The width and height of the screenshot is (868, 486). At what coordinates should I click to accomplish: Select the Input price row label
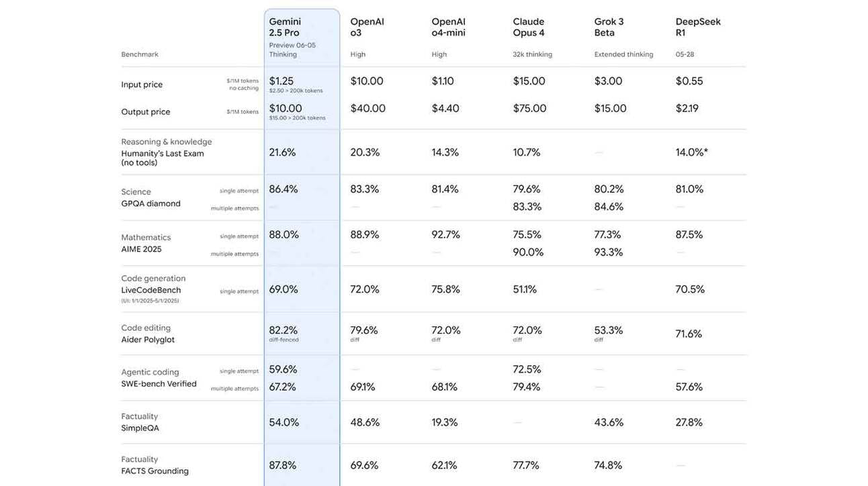[x=142, y=85]
